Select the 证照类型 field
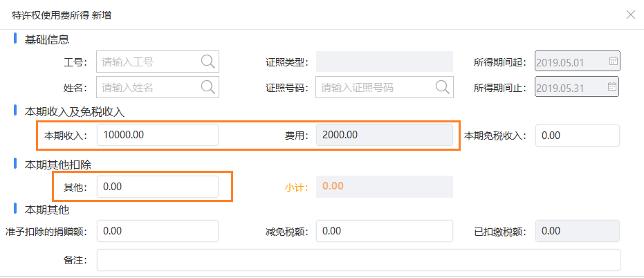The image size is (644, 278). click(x=385, y=62)
